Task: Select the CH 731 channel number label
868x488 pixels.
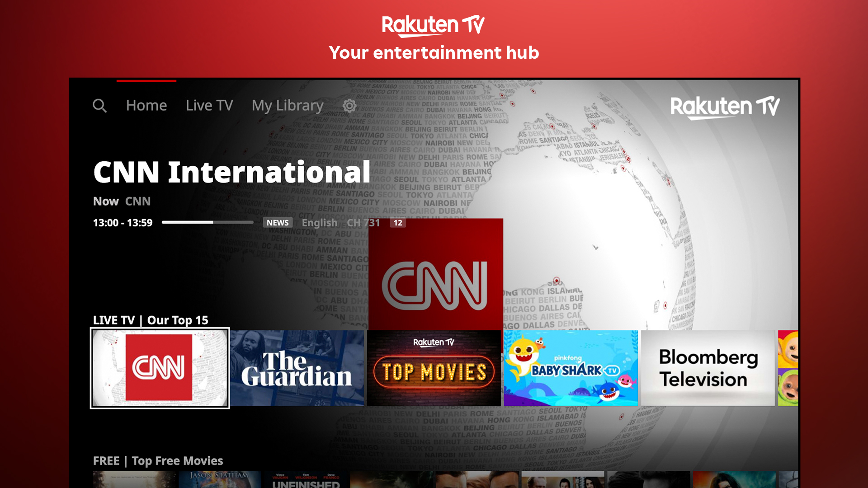Action: pyautogui.click(x=363, y=222)
